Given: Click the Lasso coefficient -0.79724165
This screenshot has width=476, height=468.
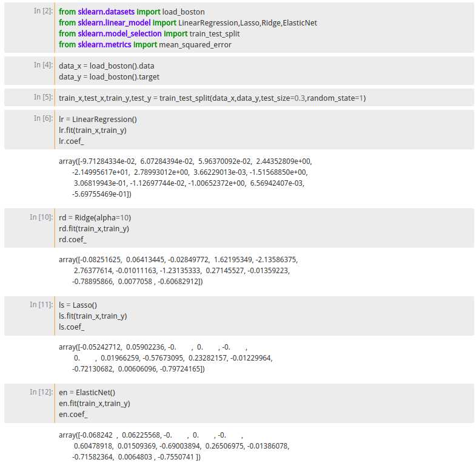Looking at the screenshot, I should [x=180, y=369].
